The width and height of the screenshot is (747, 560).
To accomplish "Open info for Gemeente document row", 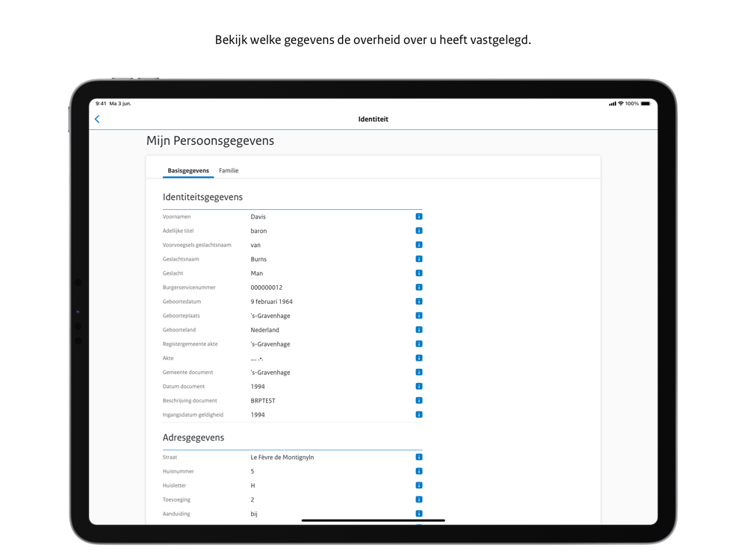I will coord(419,373).
